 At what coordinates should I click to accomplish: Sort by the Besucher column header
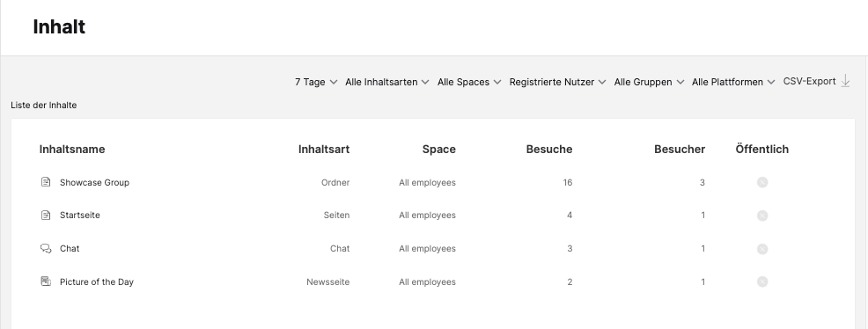(680, 150)
